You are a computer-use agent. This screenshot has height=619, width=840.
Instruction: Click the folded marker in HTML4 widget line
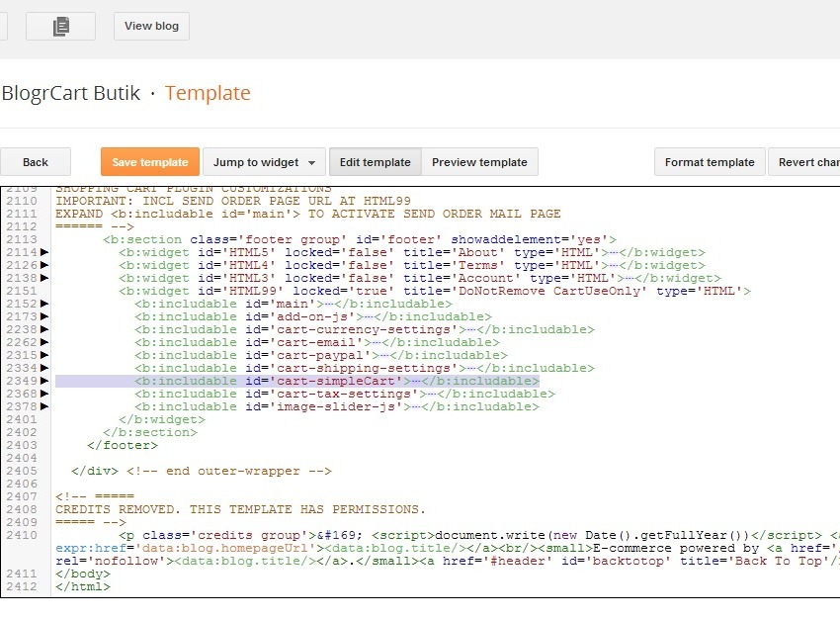(x=614, y=265)
